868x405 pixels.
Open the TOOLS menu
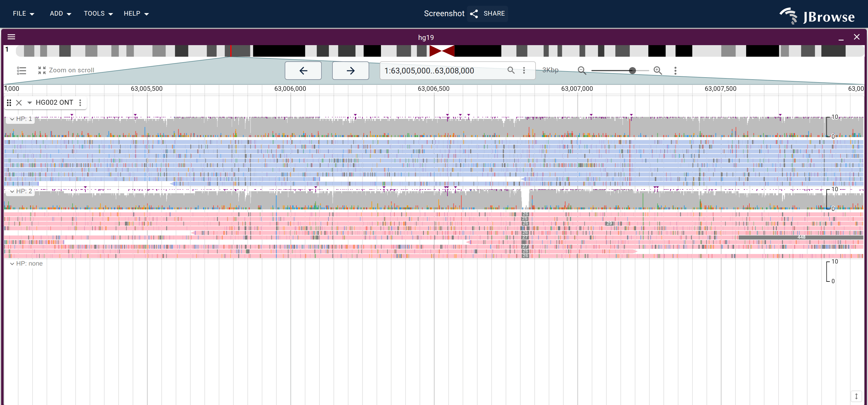98,14
